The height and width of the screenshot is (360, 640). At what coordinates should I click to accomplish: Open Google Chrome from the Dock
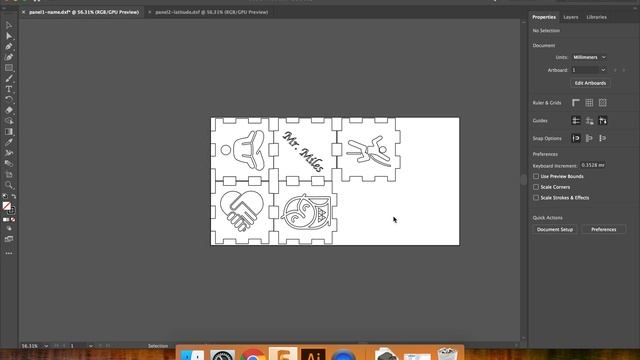253,355
